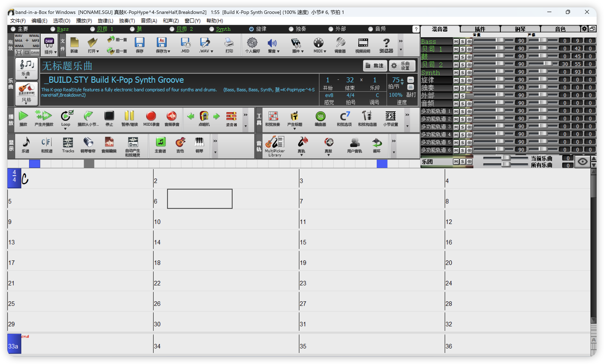Show the guitar window icon
The image size is (604, 364).
(180, 145)
